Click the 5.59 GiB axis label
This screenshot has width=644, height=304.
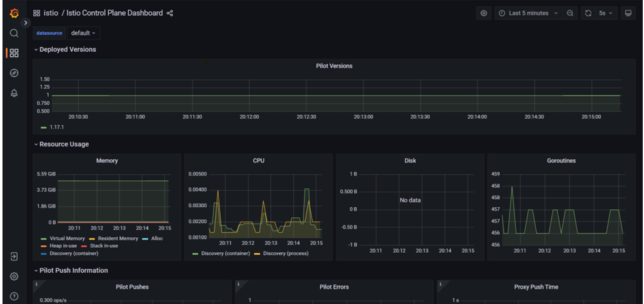click(x=46, y=174)
